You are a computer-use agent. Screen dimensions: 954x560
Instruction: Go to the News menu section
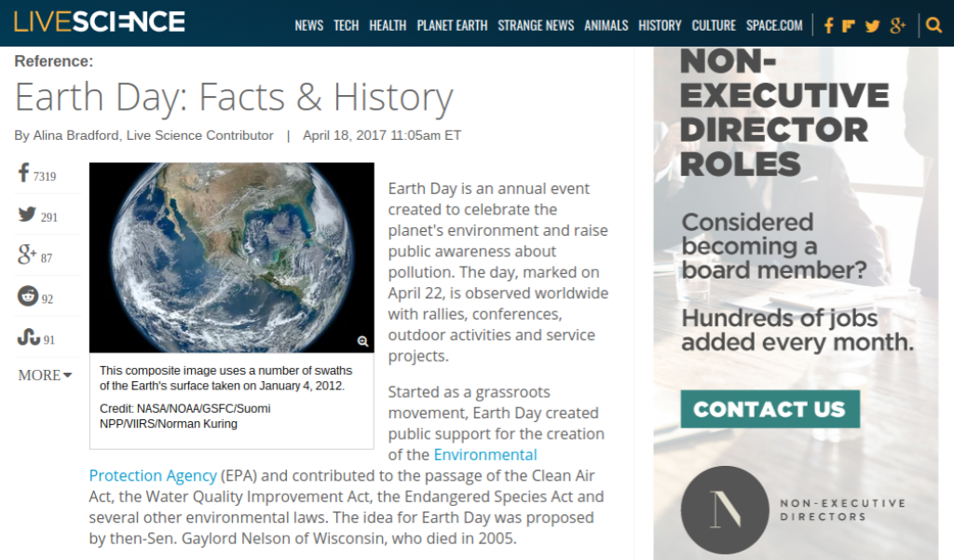point(308,25)
